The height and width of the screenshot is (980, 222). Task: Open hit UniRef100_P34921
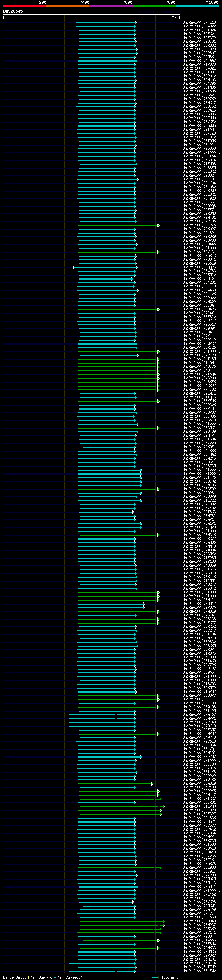199,68
